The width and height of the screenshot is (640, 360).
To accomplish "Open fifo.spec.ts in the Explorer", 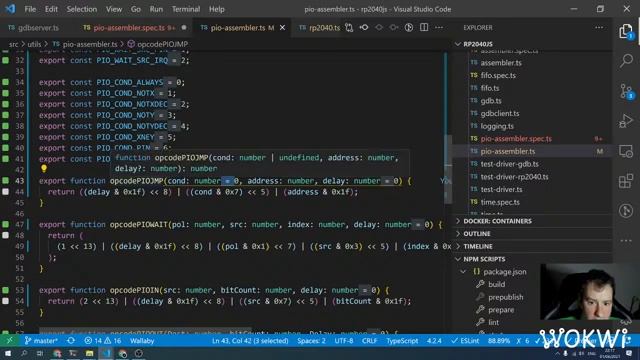I will point(498,76).
